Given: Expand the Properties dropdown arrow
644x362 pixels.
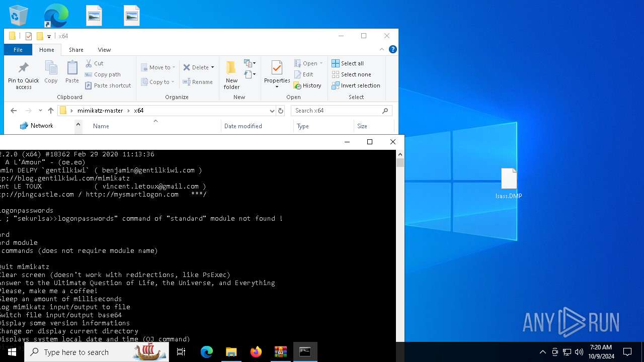Looking at the screenshot, I should point(277,87).
